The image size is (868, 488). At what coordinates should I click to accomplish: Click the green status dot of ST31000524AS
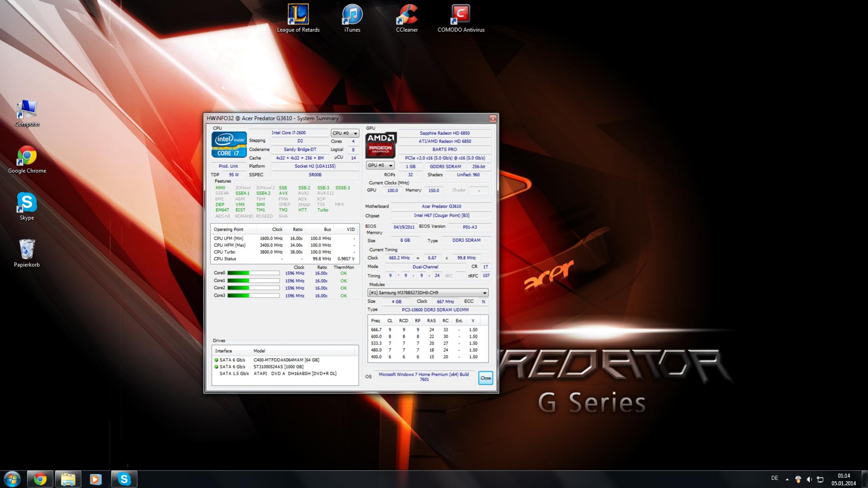tap(216, 367)
